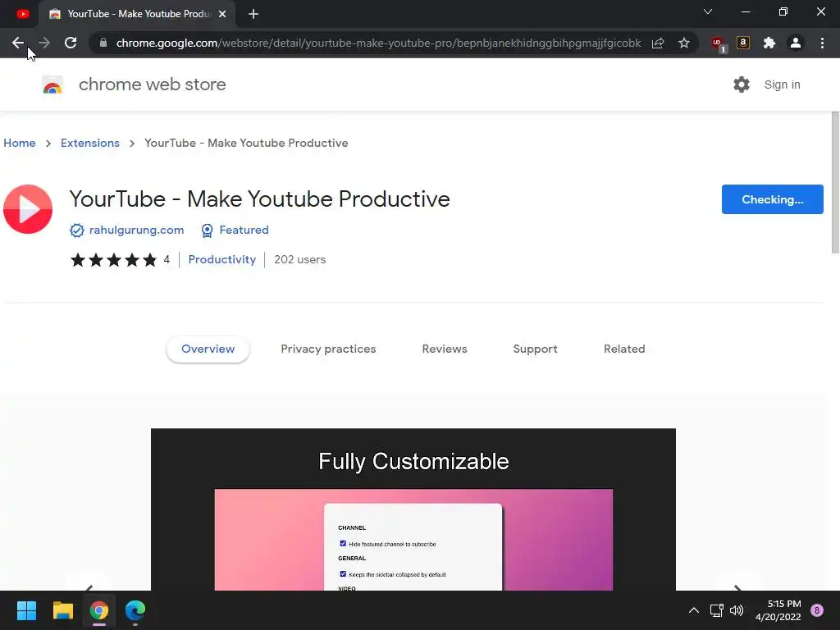
Task: Open the notification badge showing 8
Action: (x=817, y=610)
